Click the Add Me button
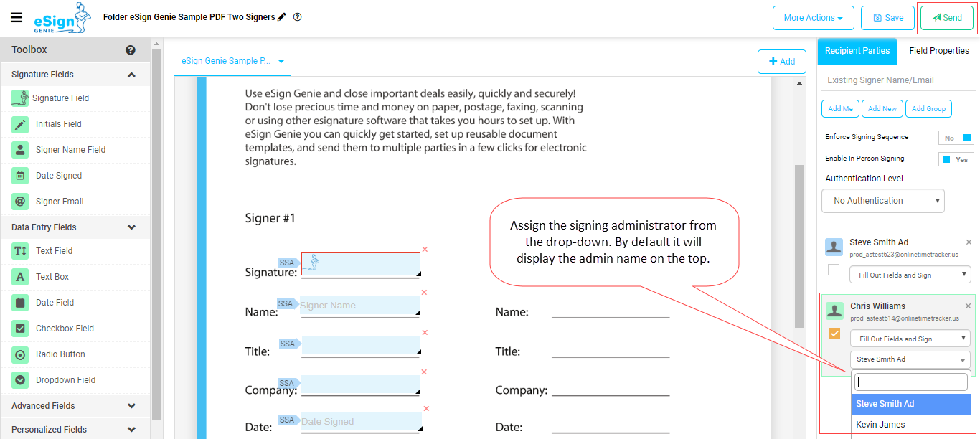 (x=840, y=109)
